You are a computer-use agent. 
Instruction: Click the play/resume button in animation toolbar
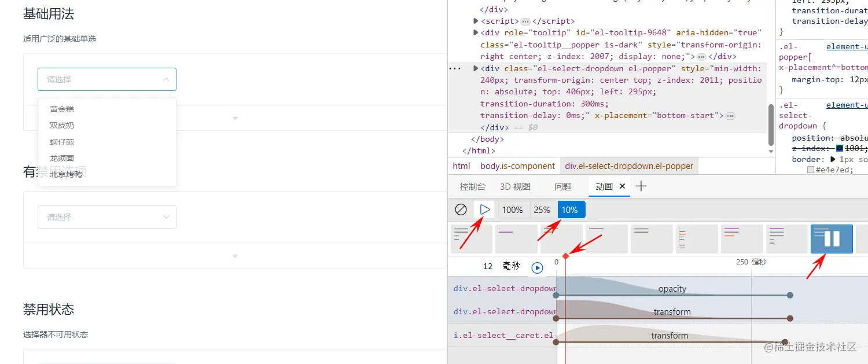[x=485, y=209]
